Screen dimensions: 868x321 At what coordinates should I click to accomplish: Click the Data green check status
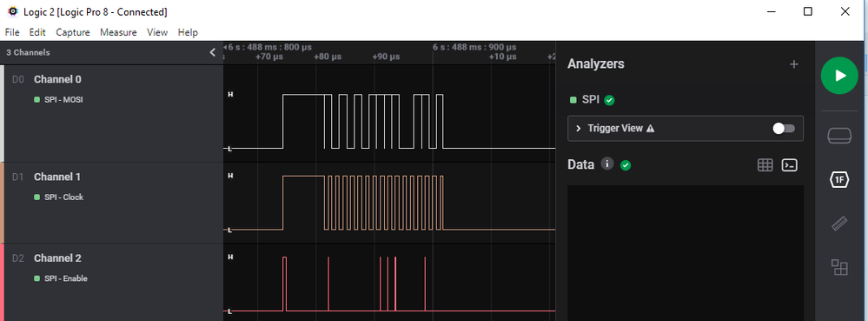pos(626,165)
